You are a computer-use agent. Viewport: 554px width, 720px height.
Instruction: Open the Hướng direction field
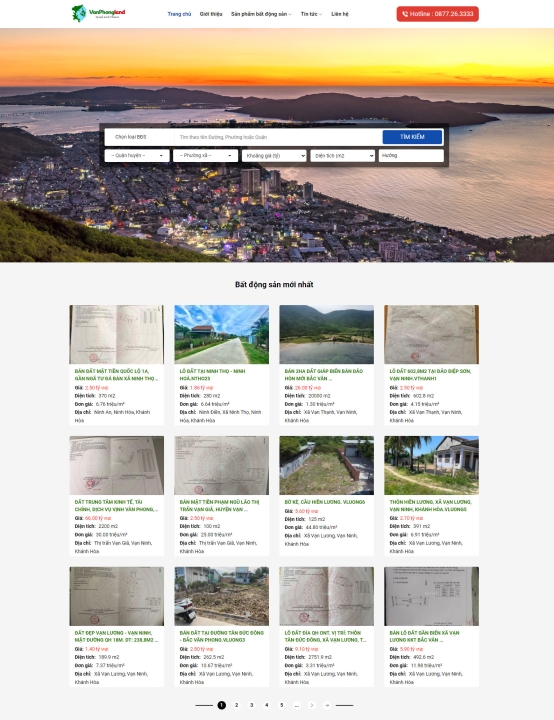[x=411, y=156]
